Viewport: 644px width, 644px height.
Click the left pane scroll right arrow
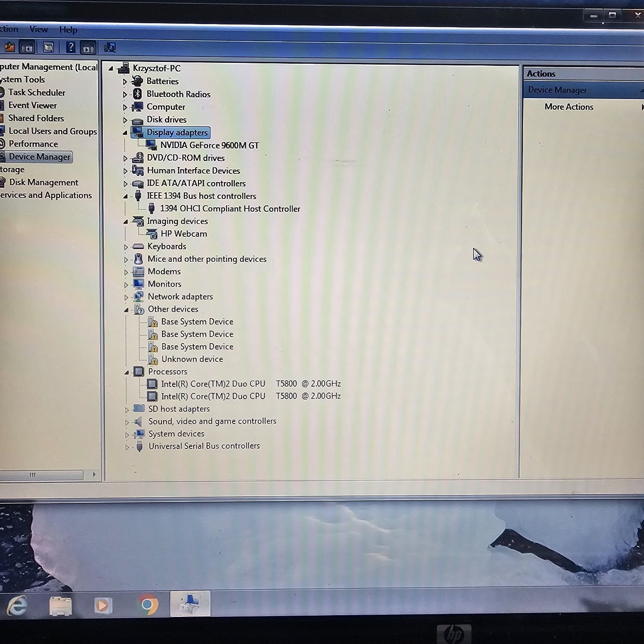(x=94, y=474)
